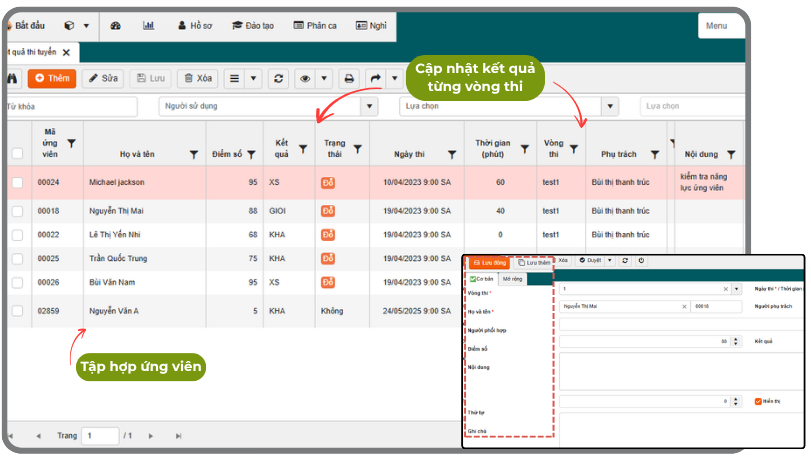This screenshot has width=811, height=456.
Task: Click the eye view icon in toolbar
Action: [x=305, y=79]
